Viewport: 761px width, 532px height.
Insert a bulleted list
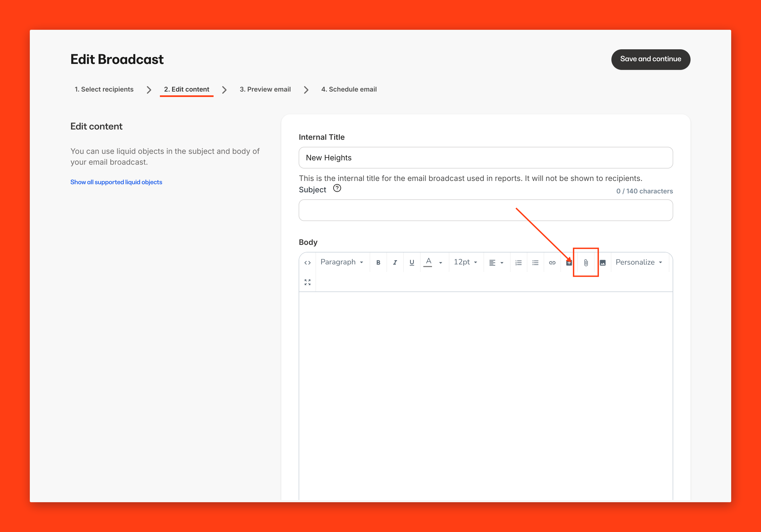coord(535,263)
